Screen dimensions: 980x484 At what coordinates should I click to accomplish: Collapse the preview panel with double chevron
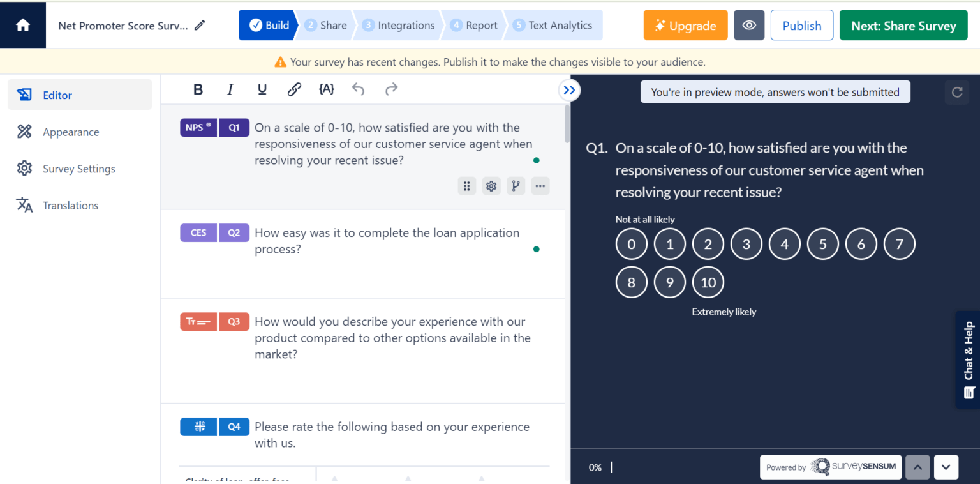[569, 90]
